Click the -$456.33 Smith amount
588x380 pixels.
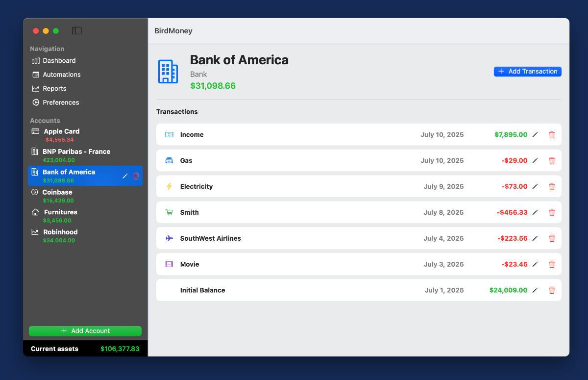[512, 212]
